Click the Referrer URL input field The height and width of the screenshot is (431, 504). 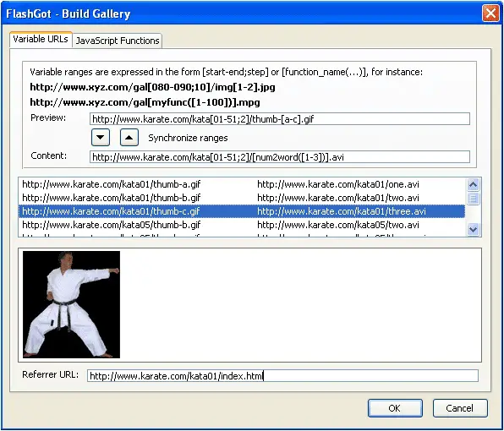(282, 376)
